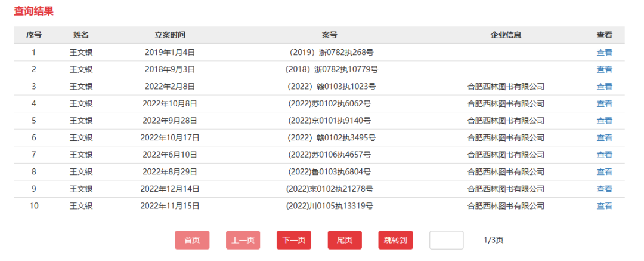The height and width of the screenshot is (261, 644).
Task: Click the 立案时间 column header
Action: click(x=170, y=35)
